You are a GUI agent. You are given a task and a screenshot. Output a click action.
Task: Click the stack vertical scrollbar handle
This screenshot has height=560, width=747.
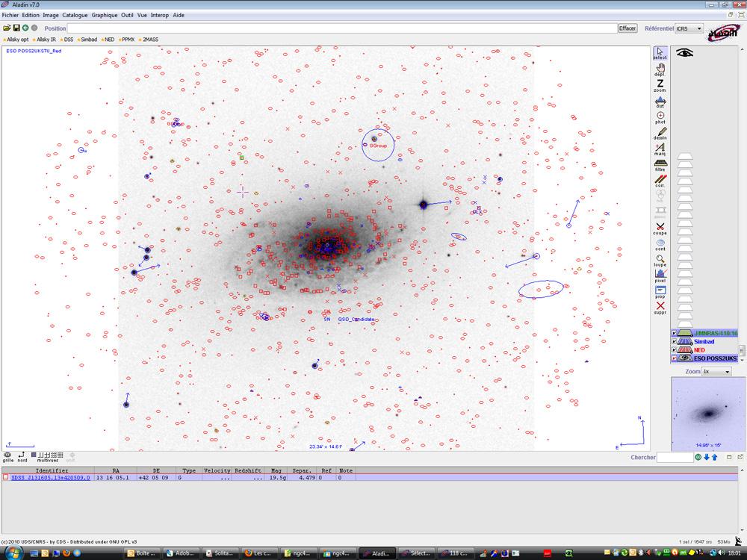coord(741,349)
